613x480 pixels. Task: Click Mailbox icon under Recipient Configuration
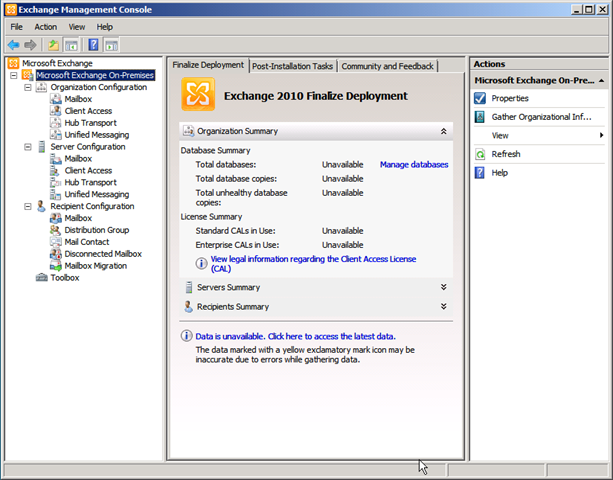[56, 218]
